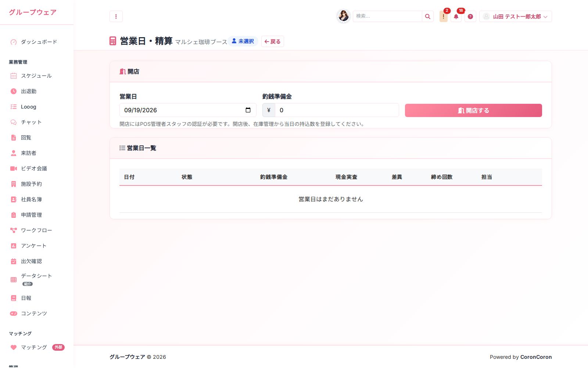
Task: Click the 営業日 date input field
Action: pos(188,110)
